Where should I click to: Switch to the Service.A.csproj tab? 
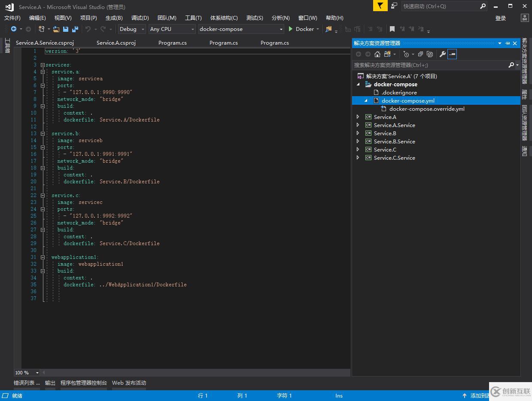coord(116,43)
